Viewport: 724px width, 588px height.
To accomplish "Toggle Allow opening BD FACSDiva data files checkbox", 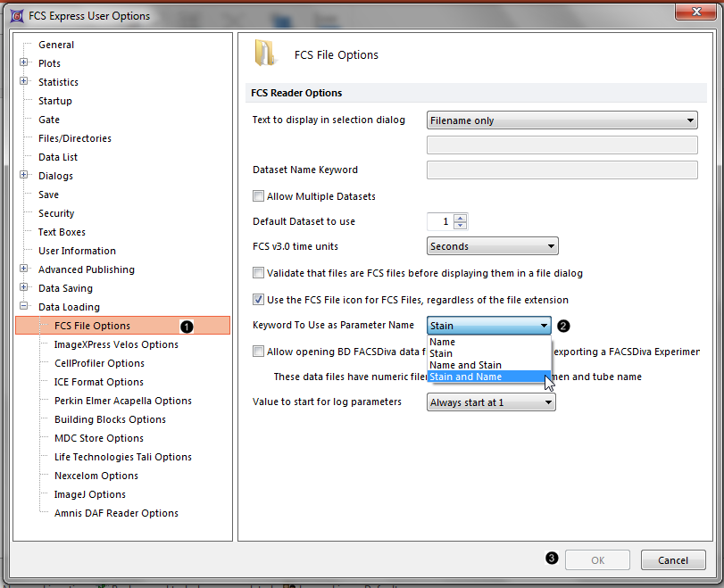I will [259, 352].
